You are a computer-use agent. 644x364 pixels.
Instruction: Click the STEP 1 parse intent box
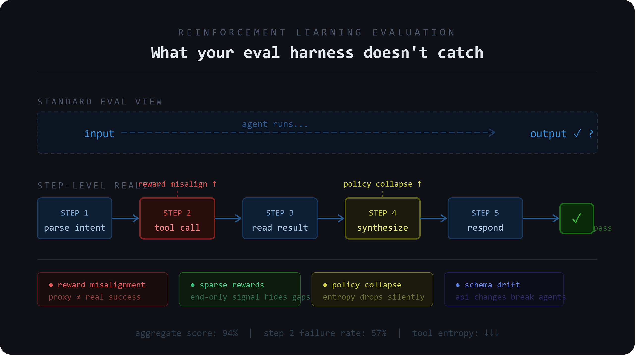tap(75, 218)
